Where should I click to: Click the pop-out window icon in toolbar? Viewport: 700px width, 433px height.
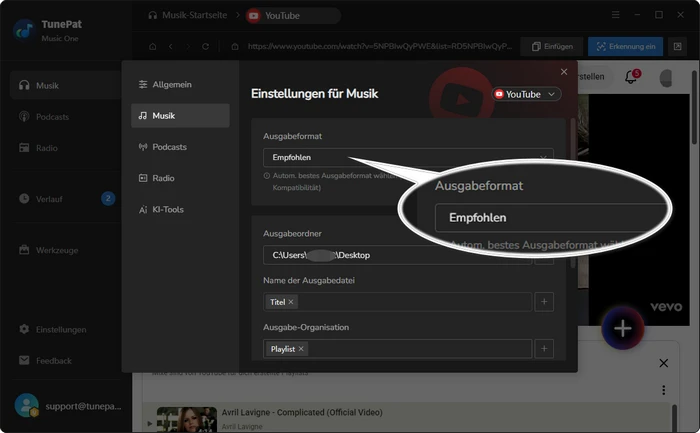677,46
